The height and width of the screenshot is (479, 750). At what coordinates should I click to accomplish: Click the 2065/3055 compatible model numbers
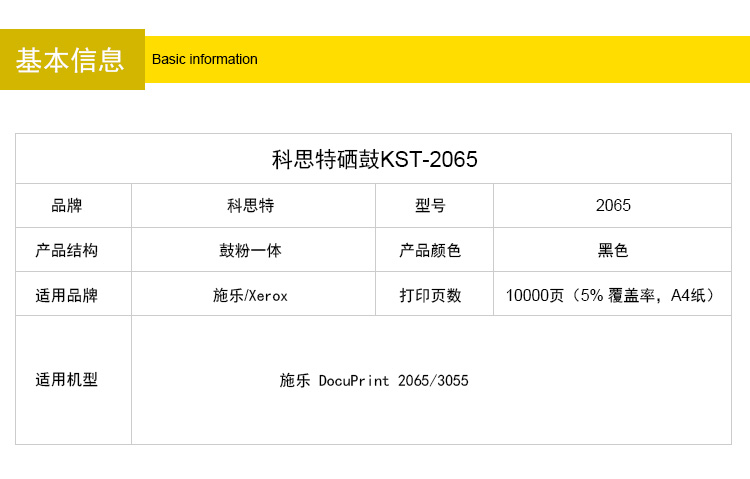(433, 381)
